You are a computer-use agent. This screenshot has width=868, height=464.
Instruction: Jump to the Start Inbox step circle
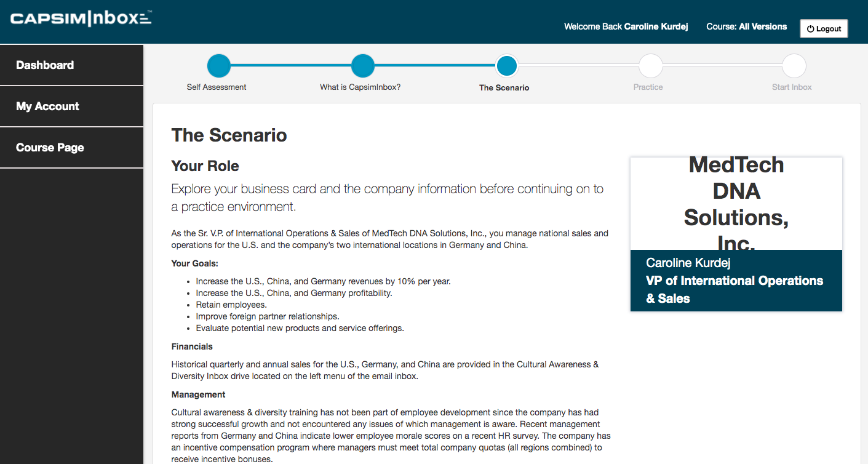coord(794,65)
